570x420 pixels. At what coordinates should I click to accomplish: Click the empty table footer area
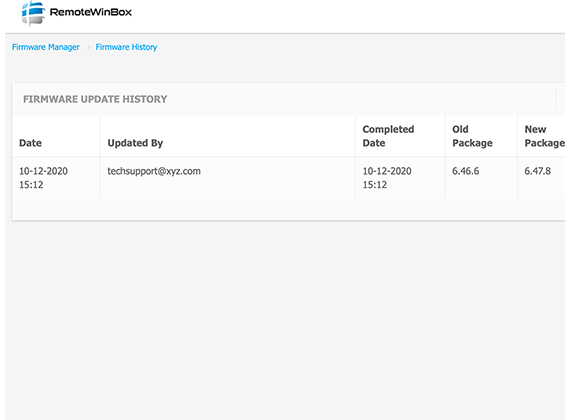point(289,209)
